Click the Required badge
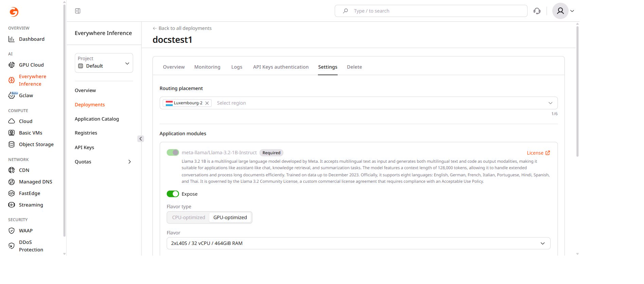The height and width of the screenshot is (284, 644). (x=271, y=153)
